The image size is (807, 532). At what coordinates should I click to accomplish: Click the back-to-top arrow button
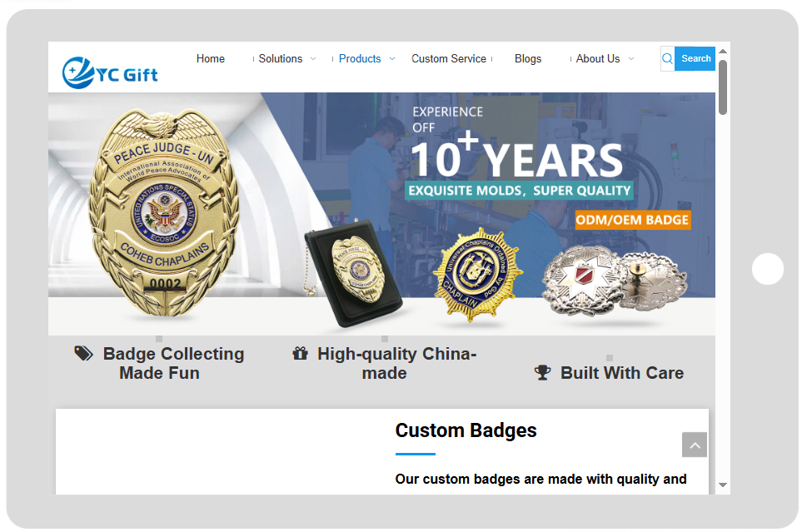tap(695, 445)
